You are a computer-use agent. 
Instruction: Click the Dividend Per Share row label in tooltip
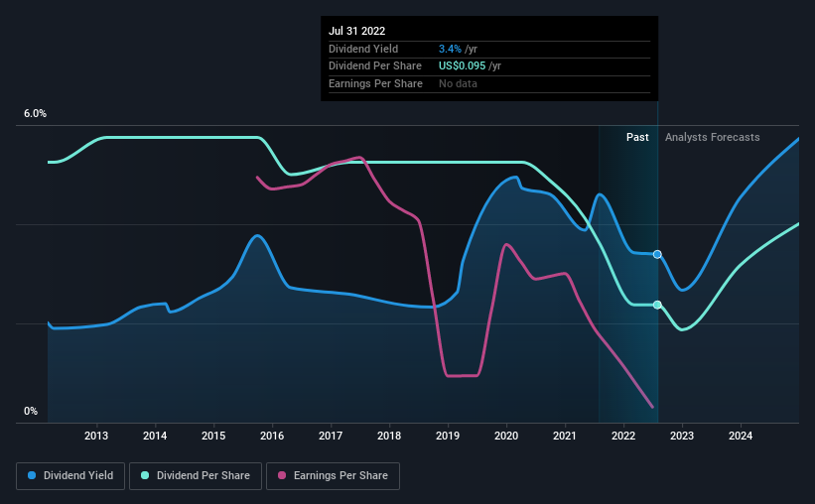click(x=375, y=66)
